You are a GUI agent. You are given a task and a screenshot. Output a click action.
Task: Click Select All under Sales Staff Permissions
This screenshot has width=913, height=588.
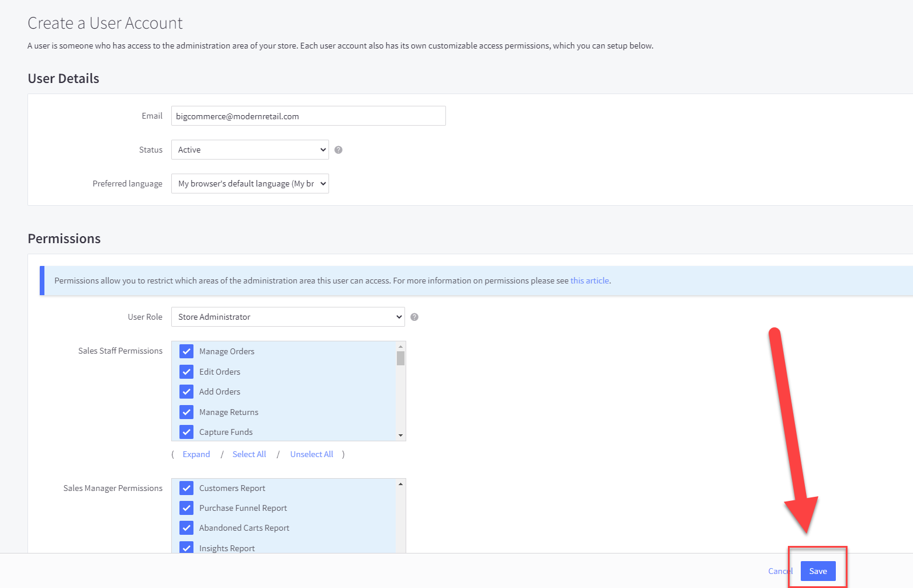249,454
